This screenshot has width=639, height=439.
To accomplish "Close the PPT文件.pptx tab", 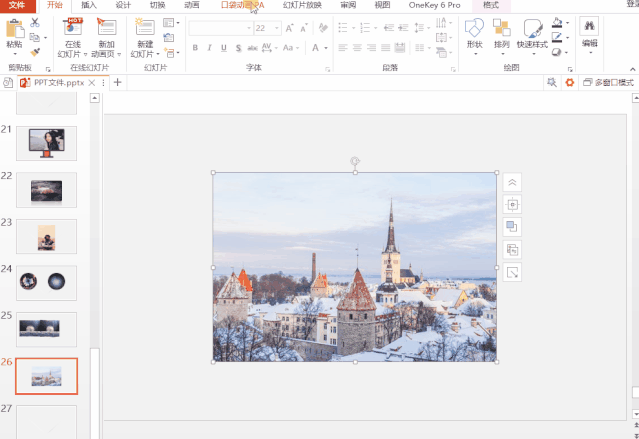I will pos(92,83).
